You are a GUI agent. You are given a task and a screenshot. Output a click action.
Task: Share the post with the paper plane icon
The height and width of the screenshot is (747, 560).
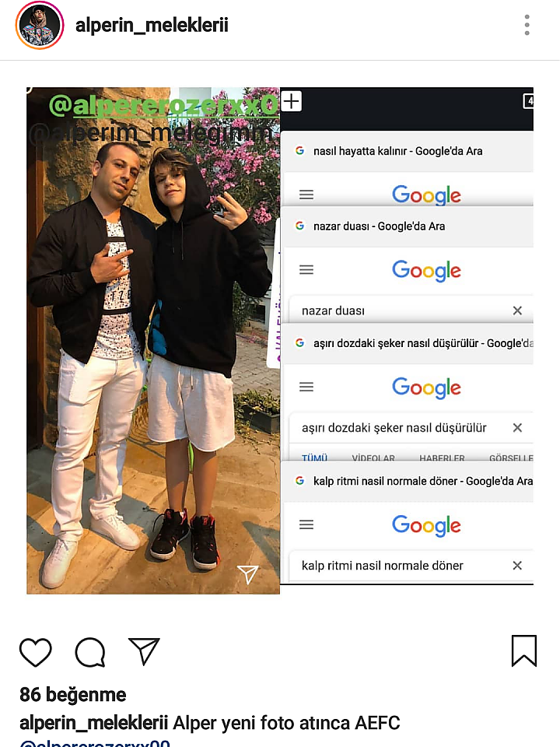(x=144, y=651)
